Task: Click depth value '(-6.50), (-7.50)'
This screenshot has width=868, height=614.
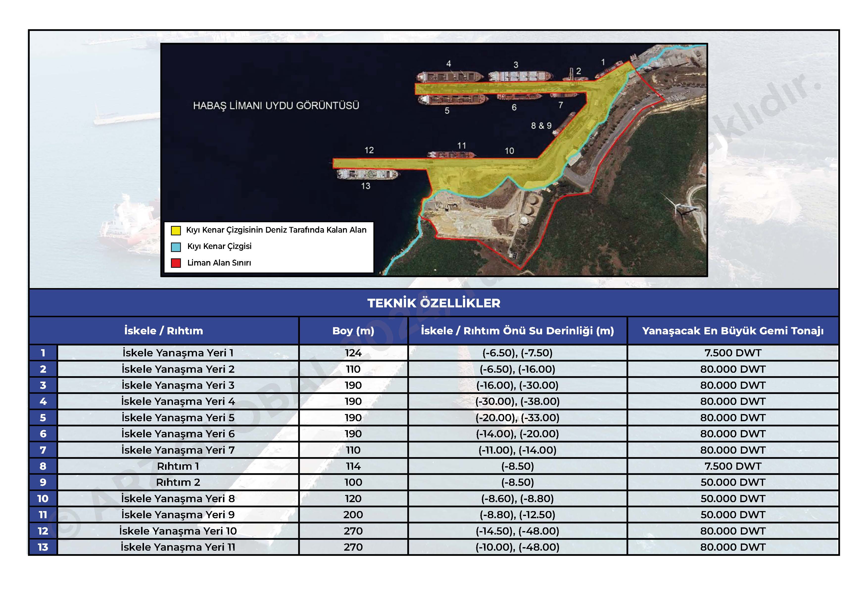Action: tap(518, 353)
